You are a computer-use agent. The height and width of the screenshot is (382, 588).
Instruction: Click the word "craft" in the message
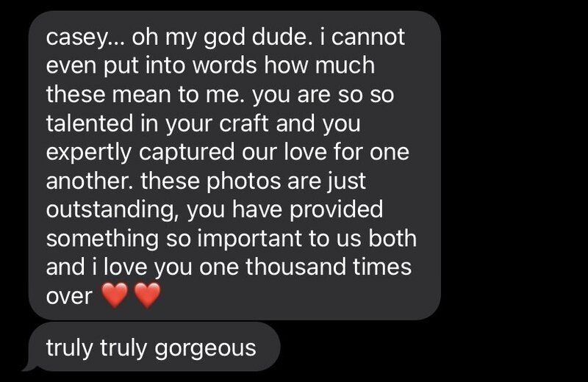(x=244, y=123)
